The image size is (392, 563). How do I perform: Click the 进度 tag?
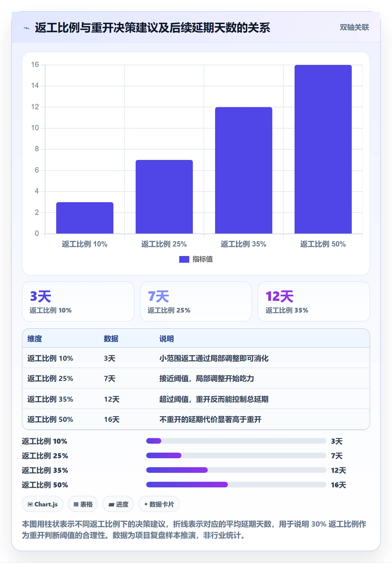coord(118,504)
